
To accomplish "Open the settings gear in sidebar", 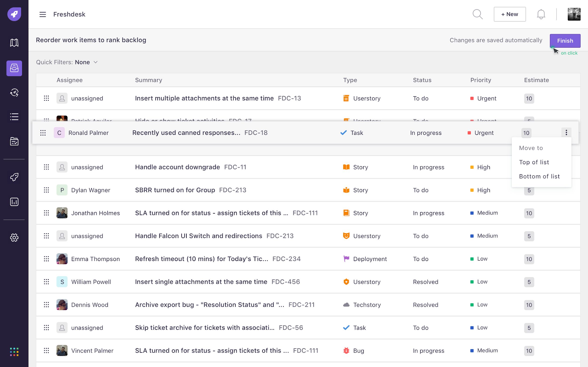I will (14, 237).
